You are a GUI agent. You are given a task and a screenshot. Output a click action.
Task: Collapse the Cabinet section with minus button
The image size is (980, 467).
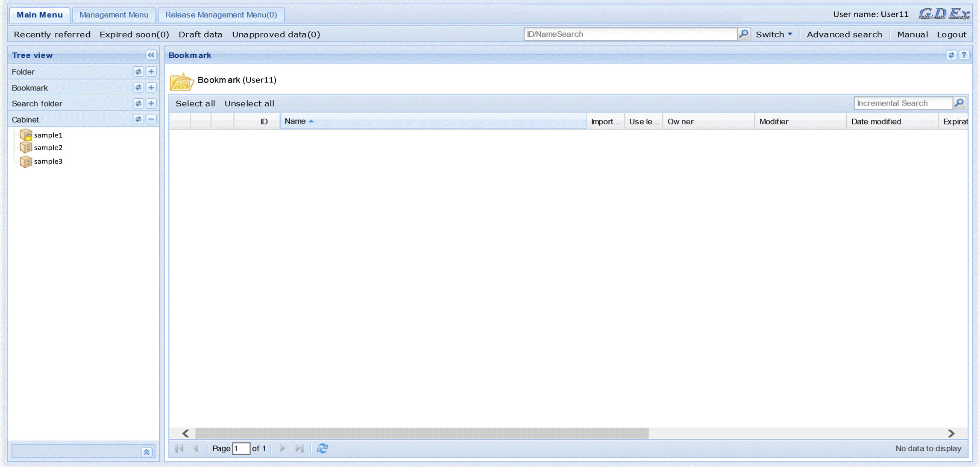point(151,119)
